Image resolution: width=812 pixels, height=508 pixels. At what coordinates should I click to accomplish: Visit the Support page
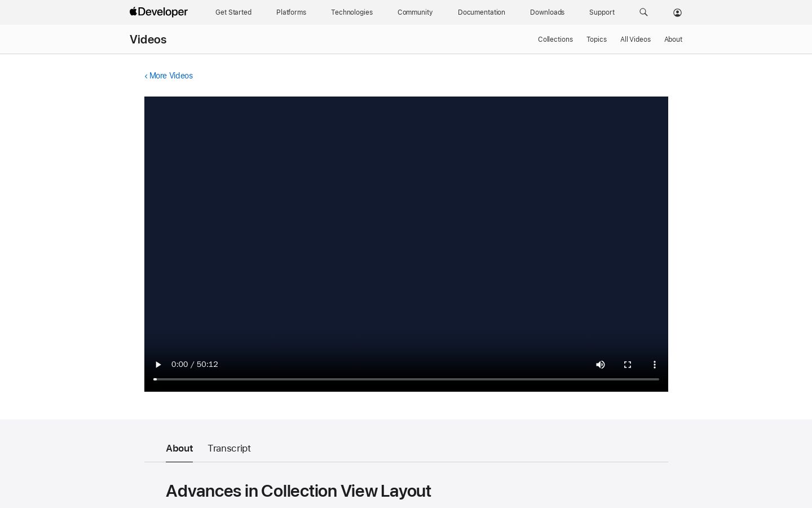click(x=602, y=12)
